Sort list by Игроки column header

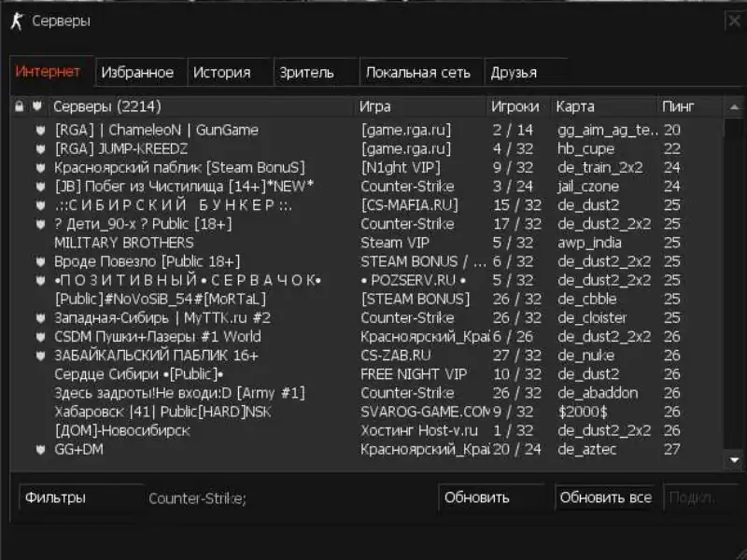(519, 106)
